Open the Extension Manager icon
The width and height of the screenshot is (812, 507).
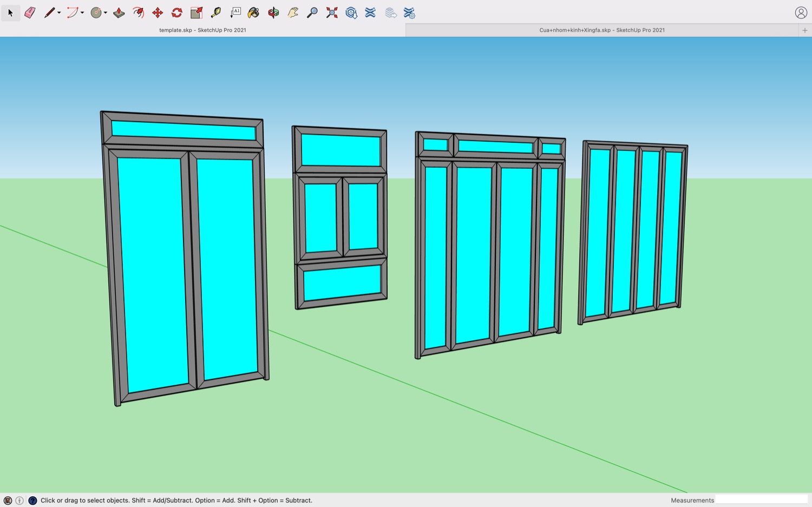click(410, 12)
